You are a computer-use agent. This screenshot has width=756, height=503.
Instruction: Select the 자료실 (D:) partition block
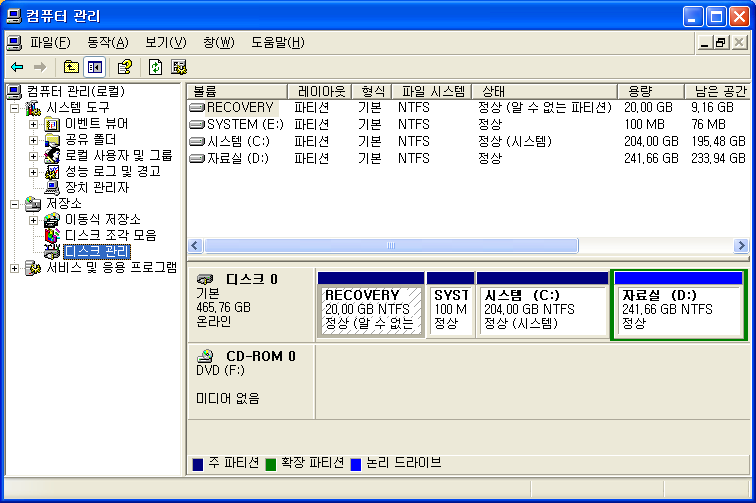tap(679, 305)
